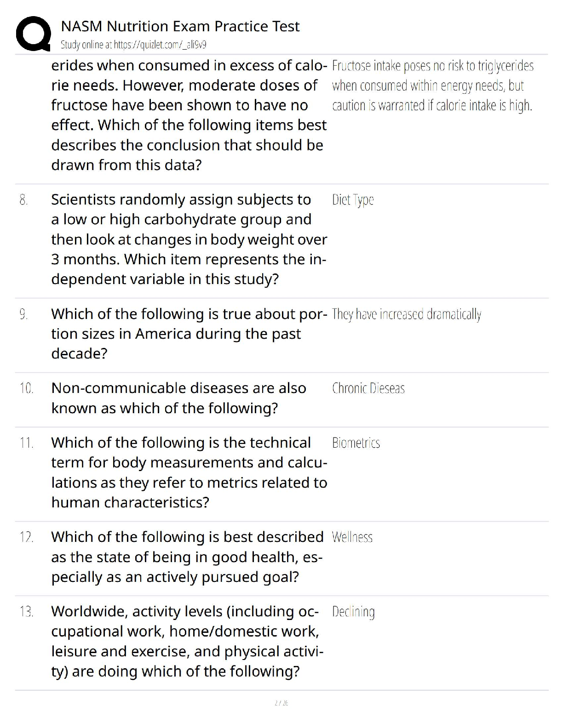Screen dimensions: 563x728
Task: Click the random carbohydrate group study question
Action: pyautogui.click(x=189, y=239)
